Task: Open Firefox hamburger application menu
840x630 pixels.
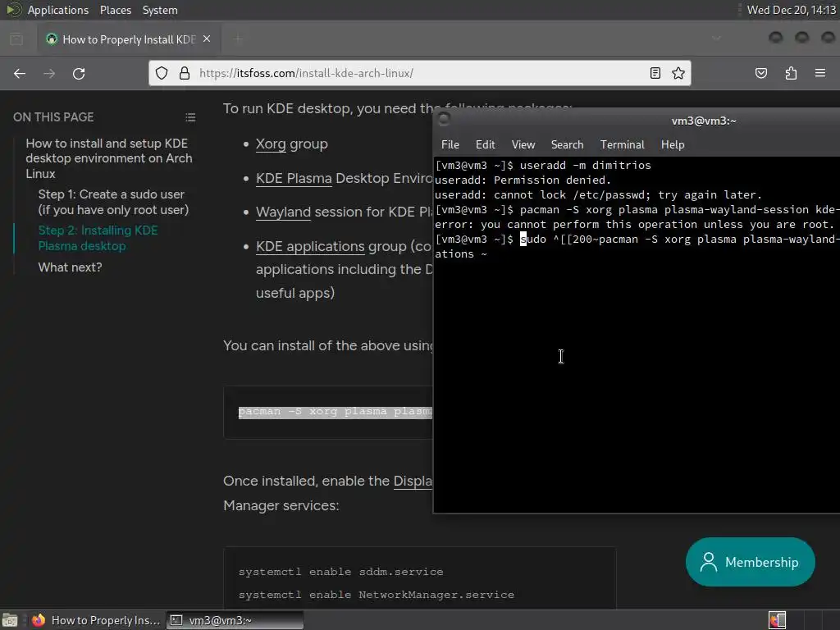Action: coord(819,73)
